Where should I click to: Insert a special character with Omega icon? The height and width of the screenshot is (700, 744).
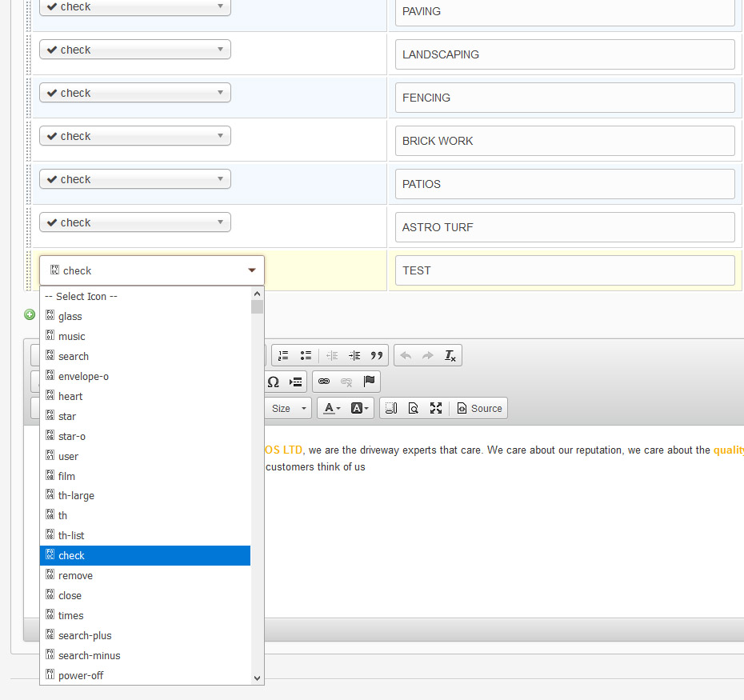pos(274,382)
